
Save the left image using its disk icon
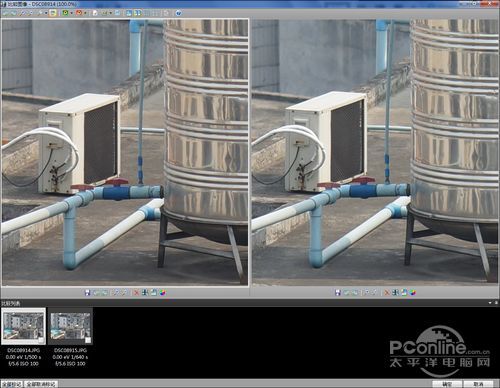coord(87,293)
